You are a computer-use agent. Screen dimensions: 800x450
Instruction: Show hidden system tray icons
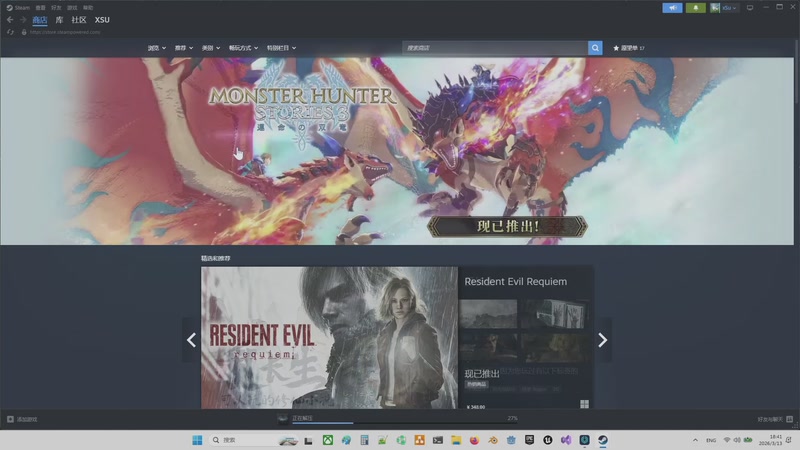[x=695, y=440]
